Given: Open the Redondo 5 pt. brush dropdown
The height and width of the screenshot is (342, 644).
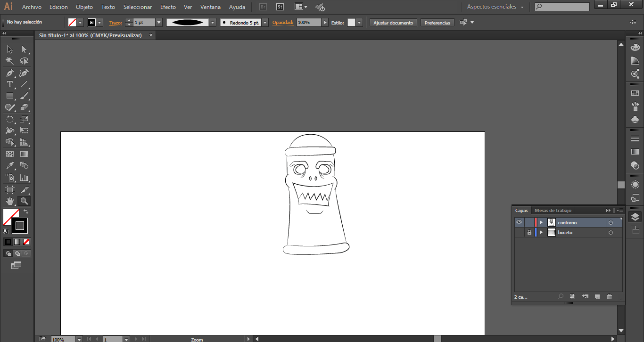Looking at the screenshot, I should pos(265,23).
